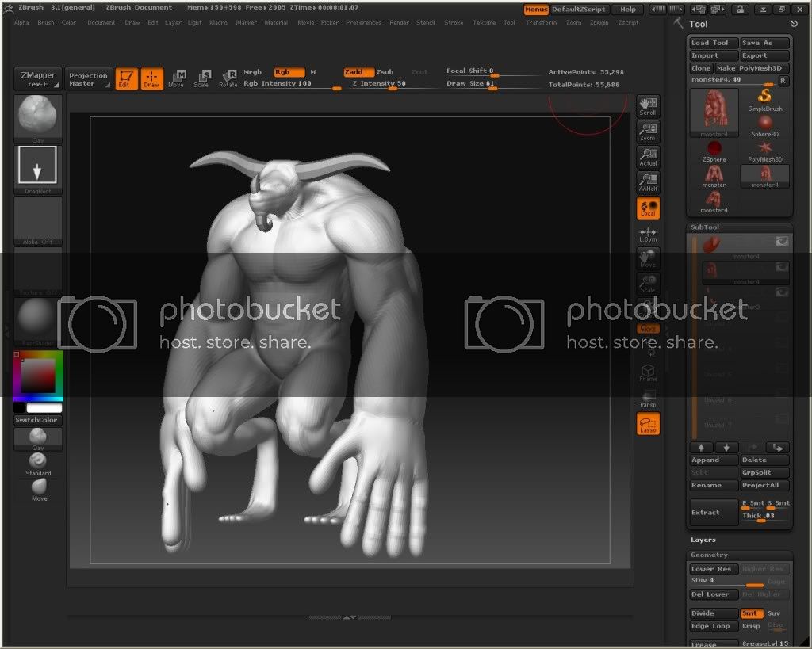This screenshot has width=812, height=649.
Task: Disable the Rgb paint mode
Action: [289, 72]
